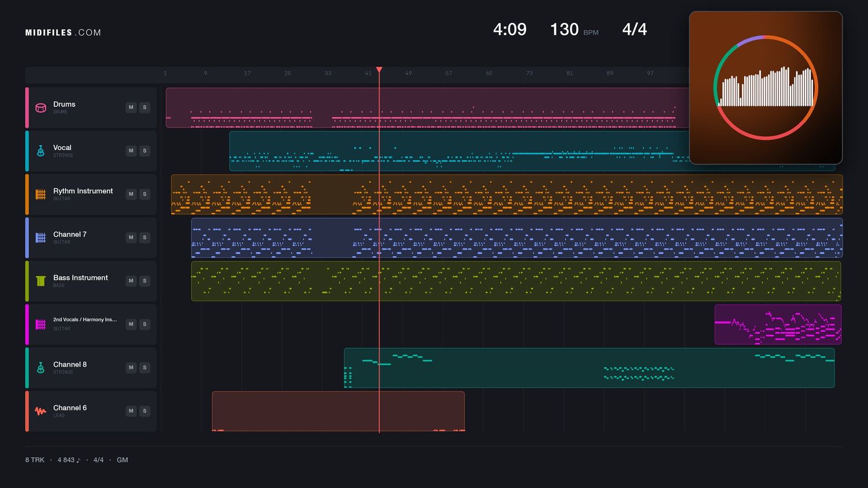
Task: Click bar 81 on the timeline ruler
Action: 569,73
